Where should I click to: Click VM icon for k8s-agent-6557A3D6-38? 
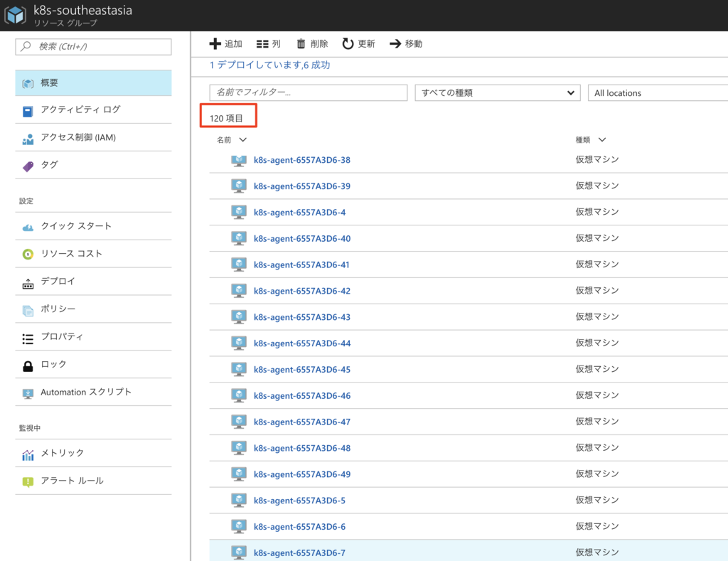[239, 160]
